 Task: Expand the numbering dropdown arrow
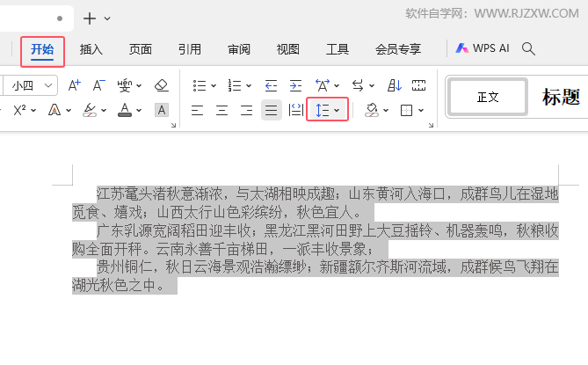(x=249, y=86)
